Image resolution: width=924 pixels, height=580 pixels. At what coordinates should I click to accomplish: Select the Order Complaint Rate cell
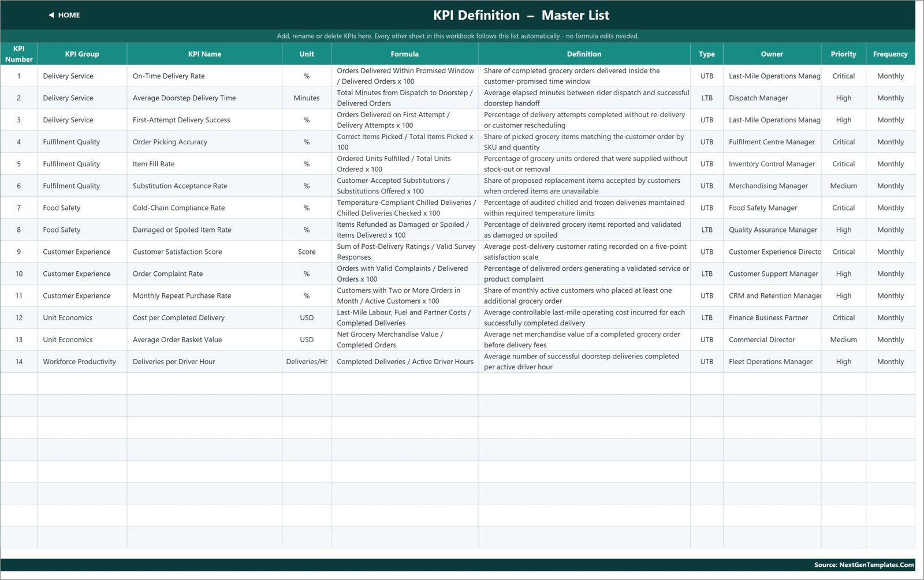204,274
